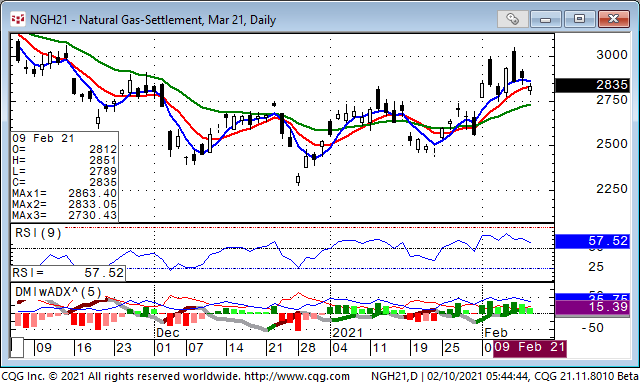Maximize the NGH21 chart window
The height and width of the screenshot is (384, 640).
tap(579, 19)
